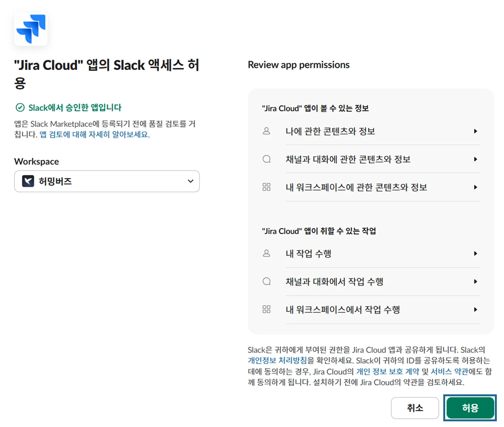This screenshot has width=504, height=427.
Task: Click the Jira Cloud app logo
Action: click(x=31, y=29)
